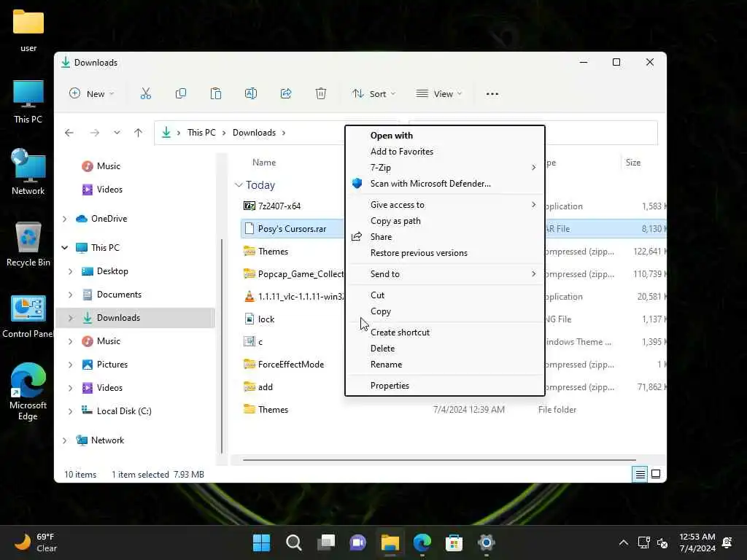747x560 pixels.
Task: Click the Share icon in toolbar
Action: point(286,94)
